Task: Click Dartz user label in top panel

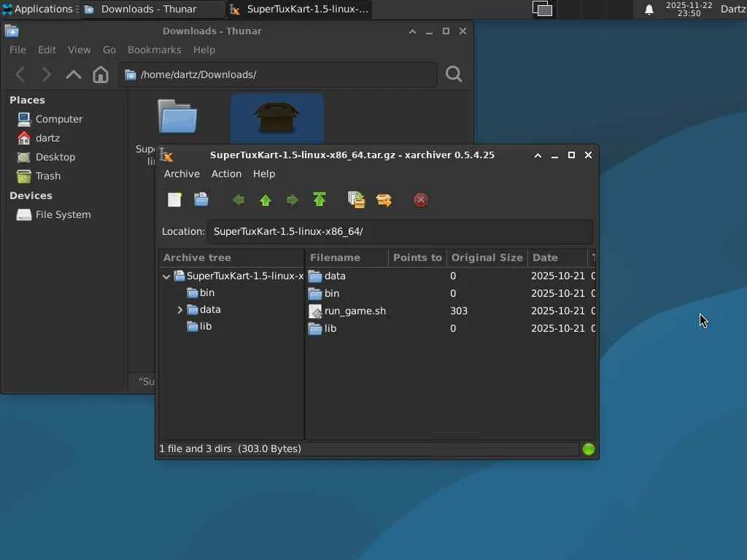Action: click(x=733, y=9)
